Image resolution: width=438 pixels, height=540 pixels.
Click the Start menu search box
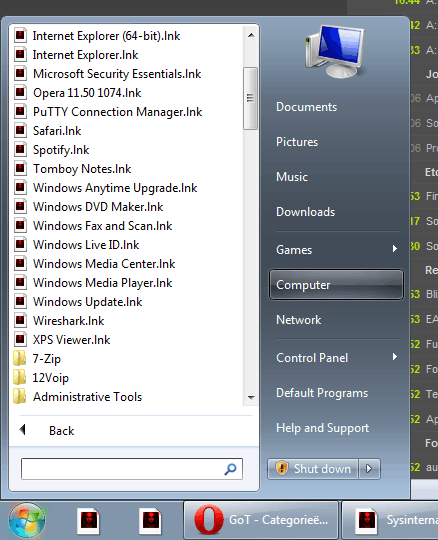point(132,469)
